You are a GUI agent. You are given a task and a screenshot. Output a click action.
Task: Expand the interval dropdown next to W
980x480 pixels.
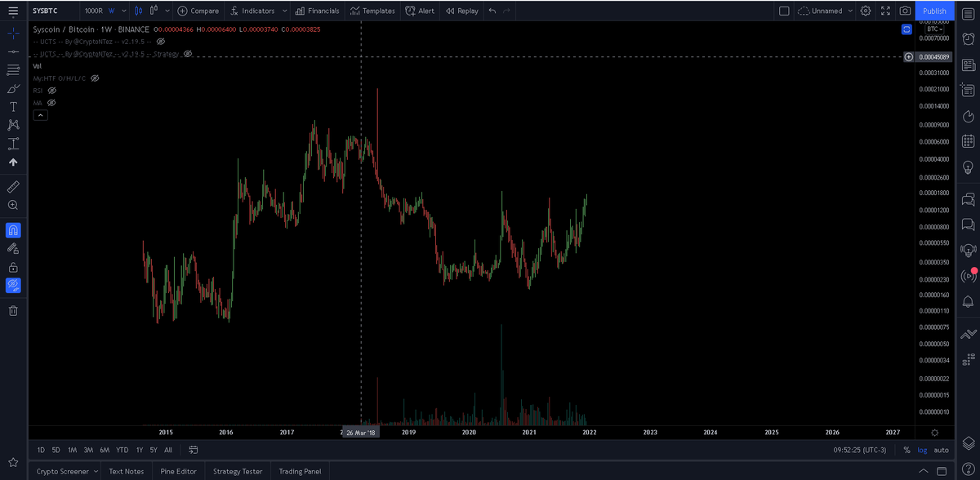click(x=124, y=11)
